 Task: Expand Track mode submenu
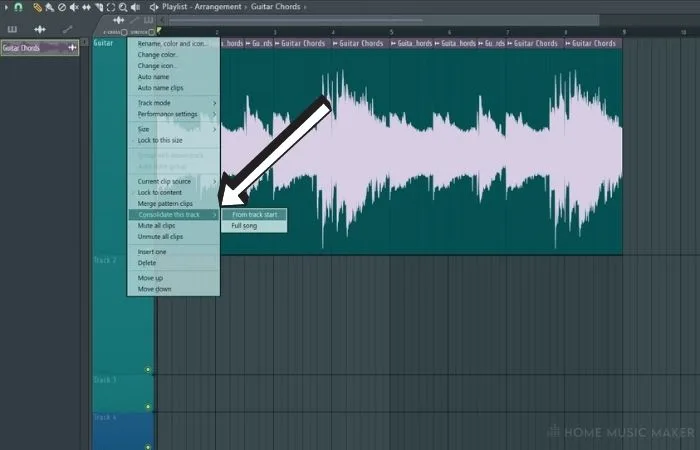(x=172, y=103)
